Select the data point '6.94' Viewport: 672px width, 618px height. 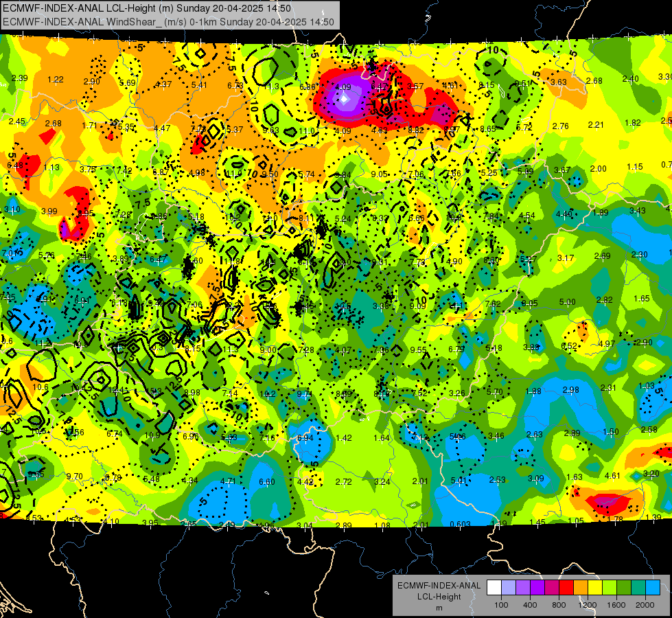coord(305,438)
